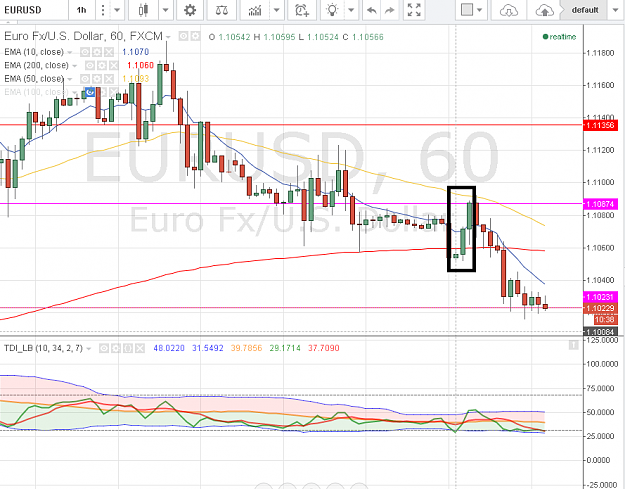Click the 1.10874 magenta price line label
Image resolution: width=625 pixels, height=489 pixels.
tap(600, 204)
